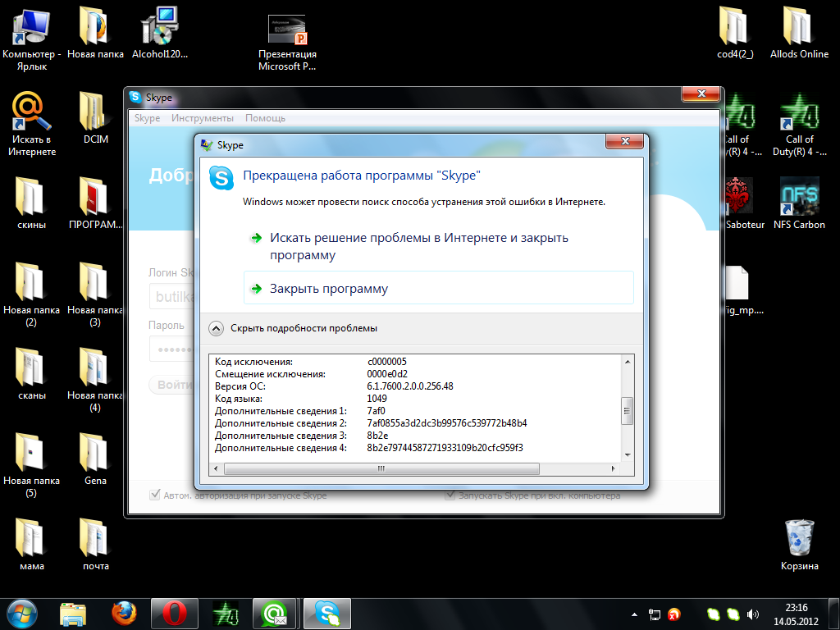The image size is (840, 630).
Task: Select the Дополнительные сведения 1 value 7af0
Action: click(376, 411)
